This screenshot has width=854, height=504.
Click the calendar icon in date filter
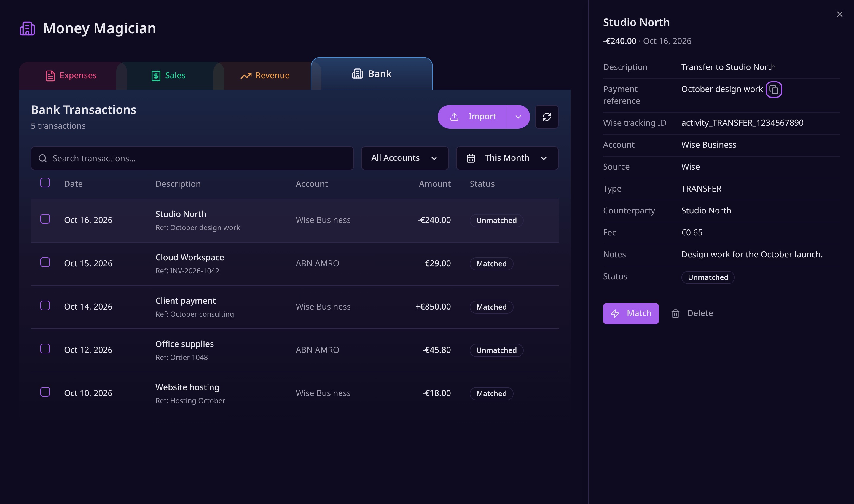click(x=471, y=158)
